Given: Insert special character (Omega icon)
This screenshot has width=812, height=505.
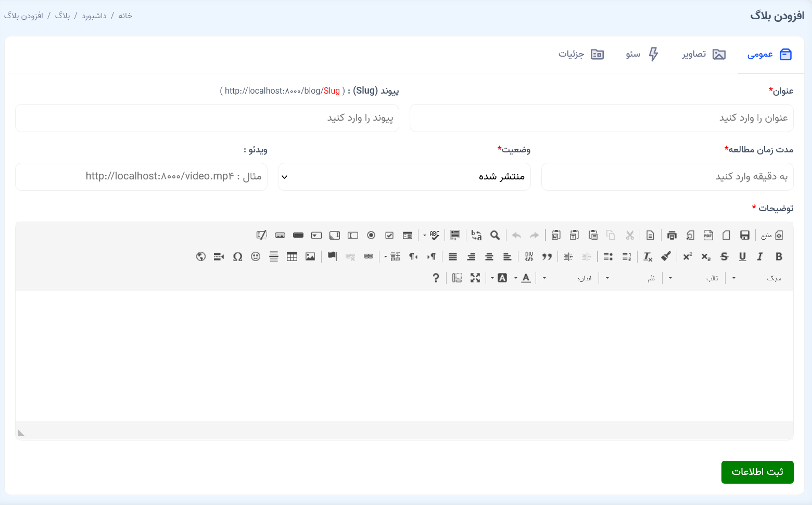Looking at the screenshot, I should coord(237,256).
